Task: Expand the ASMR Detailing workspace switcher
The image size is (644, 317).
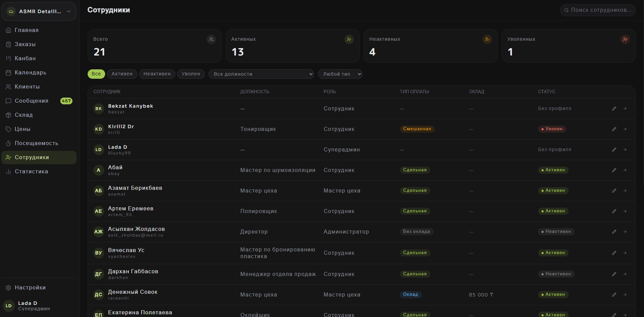Action: [39, 11]
